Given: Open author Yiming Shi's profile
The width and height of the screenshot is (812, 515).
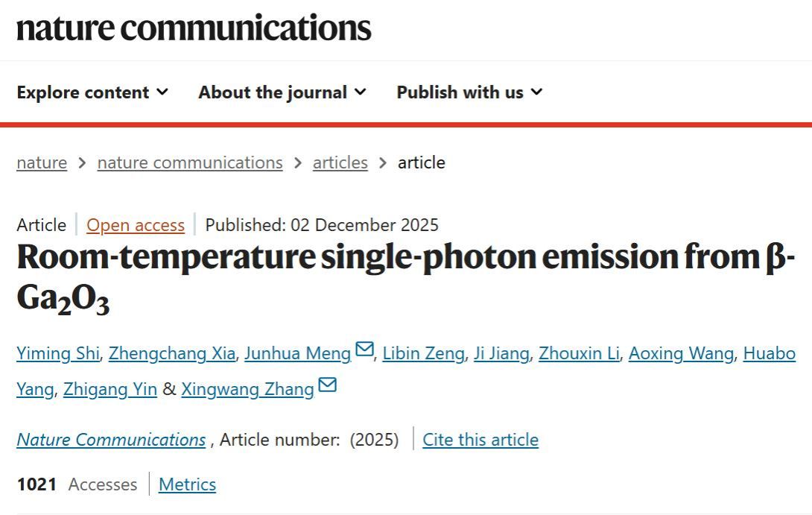Looking at the screenshot, I should (57, 353).
